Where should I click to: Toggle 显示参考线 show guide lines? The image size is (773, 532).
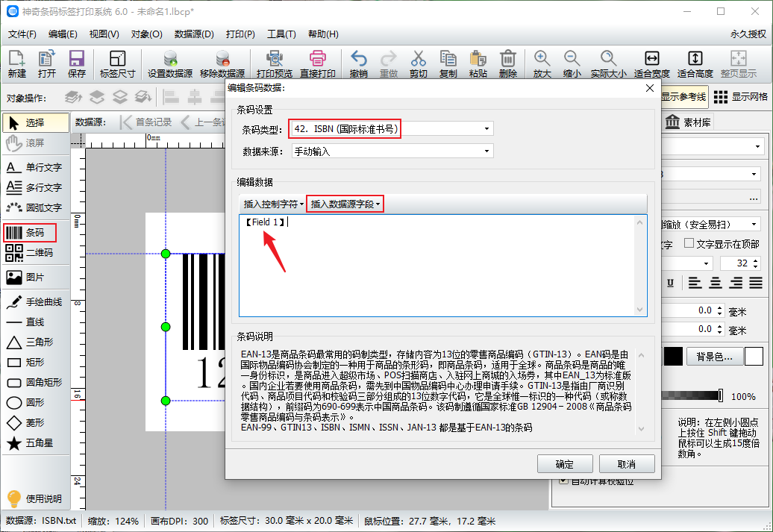tap(683, 97)
